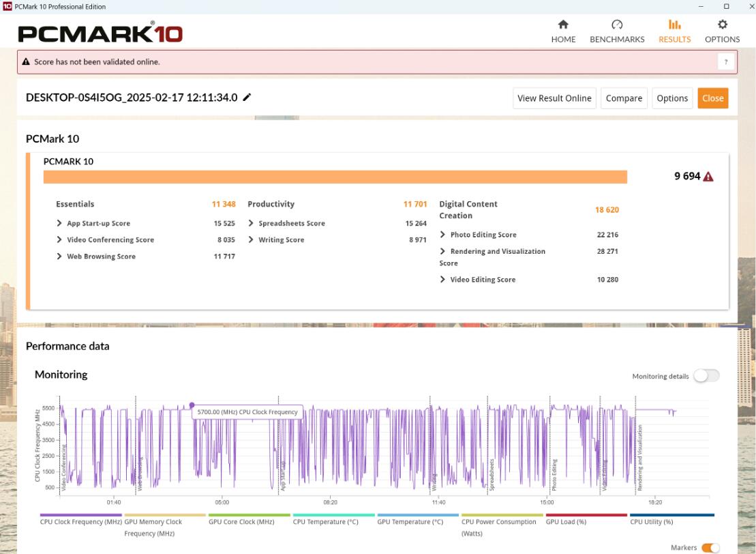This screenshot has height=554, width=756.
Task: Enable the Monitoring details toggle
Action: pyautogui.click(x=706, y=376)
